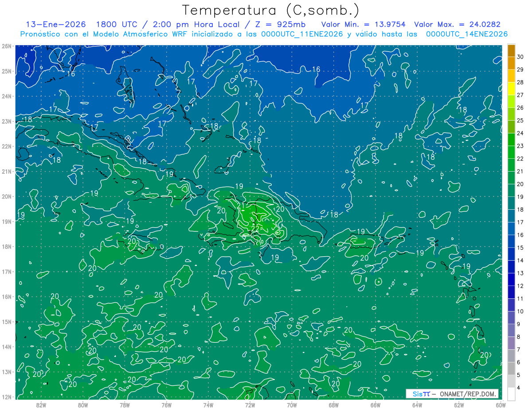Click the '14N' latitude axis label

pyautogui.click(x=7, y=347)
